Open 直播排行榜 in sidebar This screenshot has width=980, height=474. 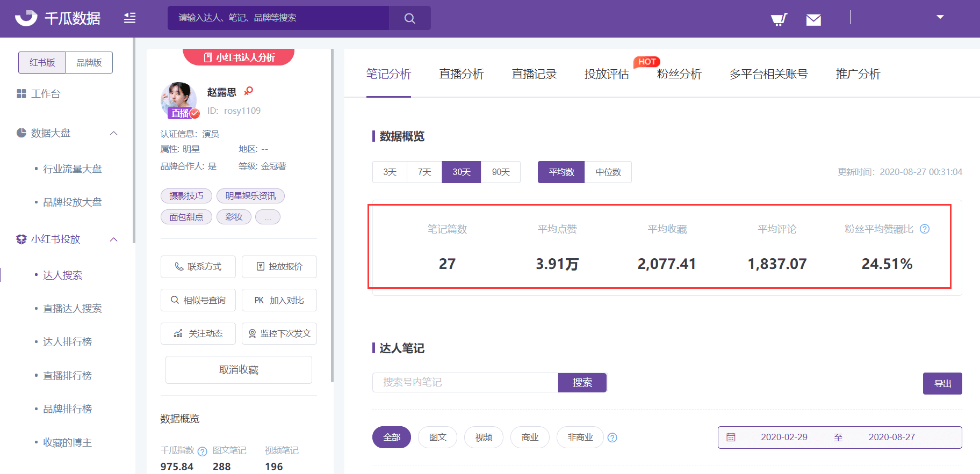click(68, 375)
